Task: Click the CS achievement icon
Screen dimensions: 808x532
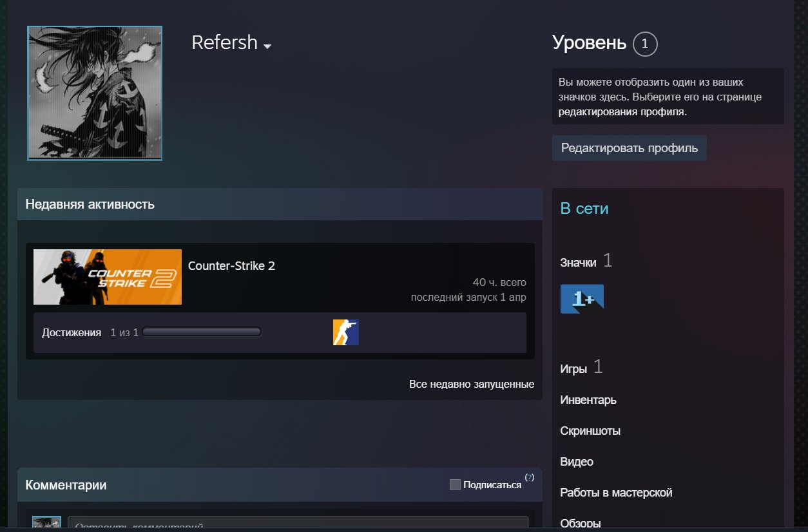Action: pos(346,332)
